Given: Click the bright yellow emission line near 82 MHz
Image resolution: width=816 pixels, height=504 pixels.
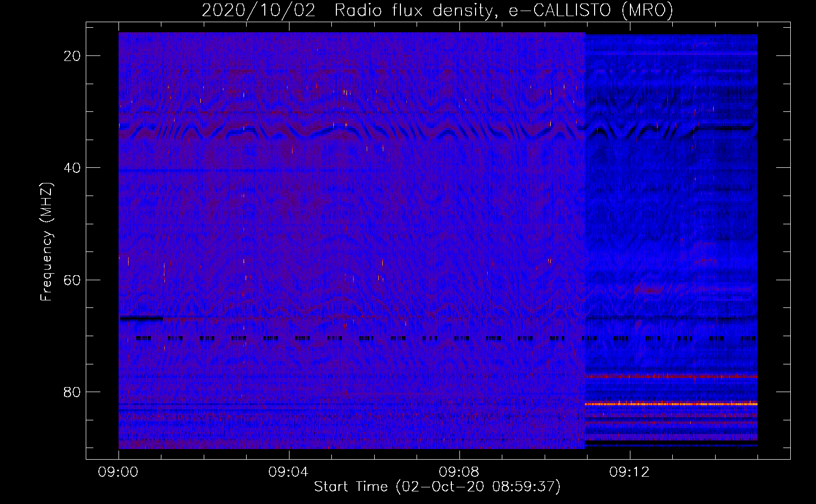Looking at the screenshot, I should (x=671, y=404).
